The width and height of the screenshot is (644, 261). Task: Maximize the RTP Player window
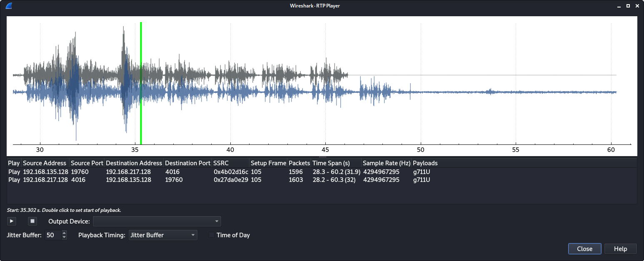[628, 6]
